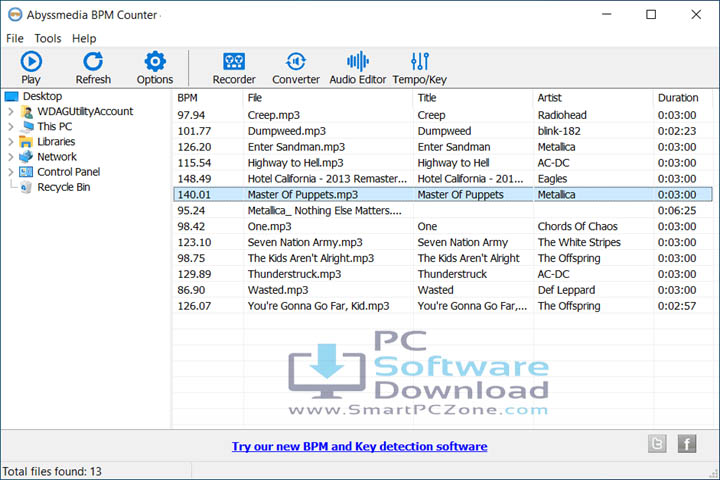The image size is (720, 480).
Task: Expand the Network tree node
Action: (x=11, y=157)
